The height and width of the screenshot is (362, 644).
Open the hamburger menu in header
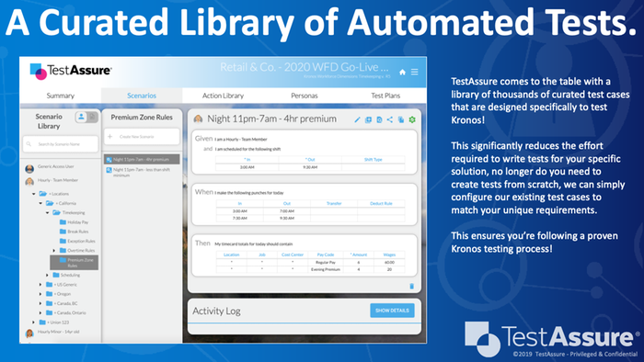(x=414, y=73)
